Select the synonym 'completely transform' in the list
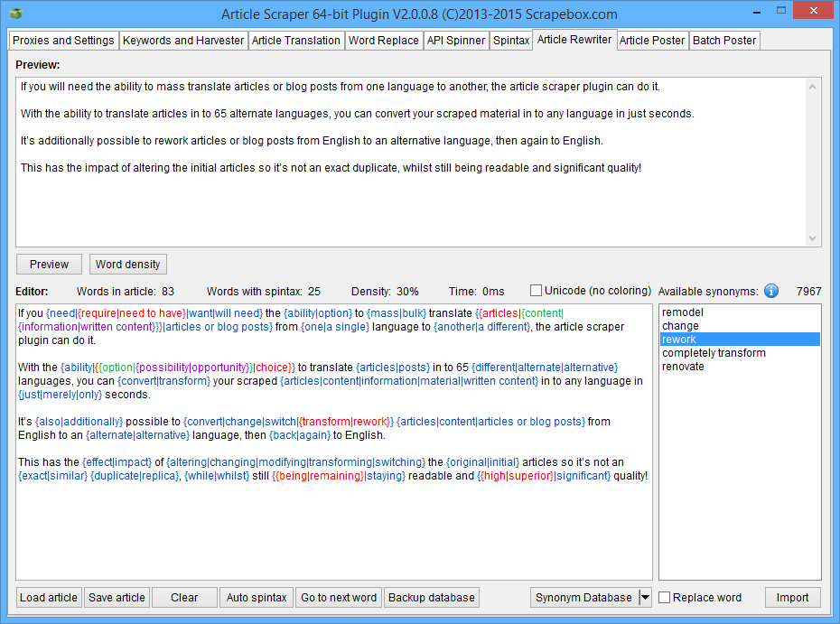This screenshot has width=840, height=624. 714,353
